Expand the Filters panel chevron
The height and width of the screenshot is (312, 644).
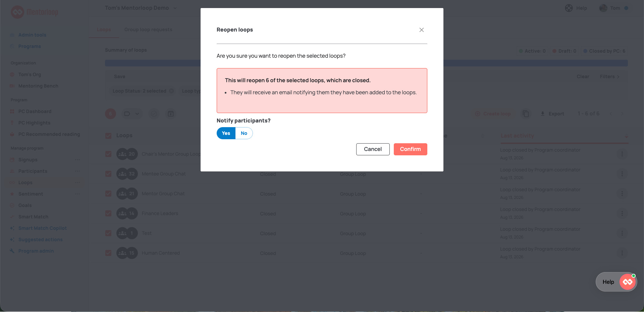(x=618, y=77)
